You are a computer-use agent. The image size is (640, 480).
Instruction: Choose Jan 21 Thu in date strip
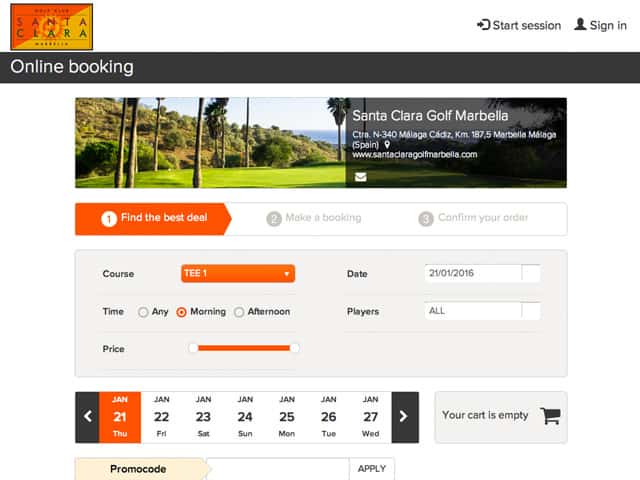tap(120, 417)
